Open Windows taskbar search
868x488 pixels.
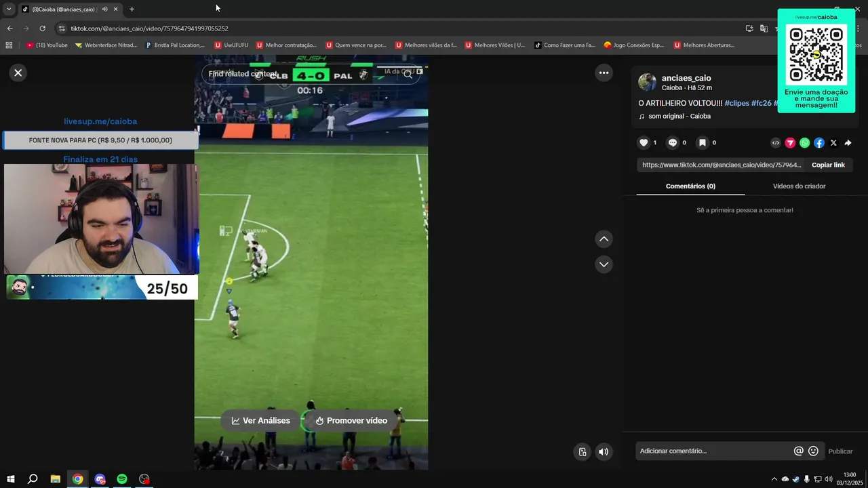(x=33, y=479)
